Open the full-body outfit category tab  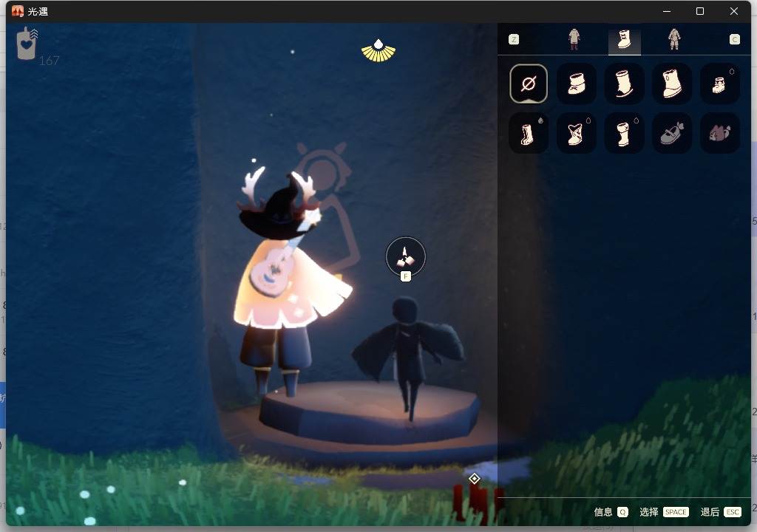click(x=674, y=39)
